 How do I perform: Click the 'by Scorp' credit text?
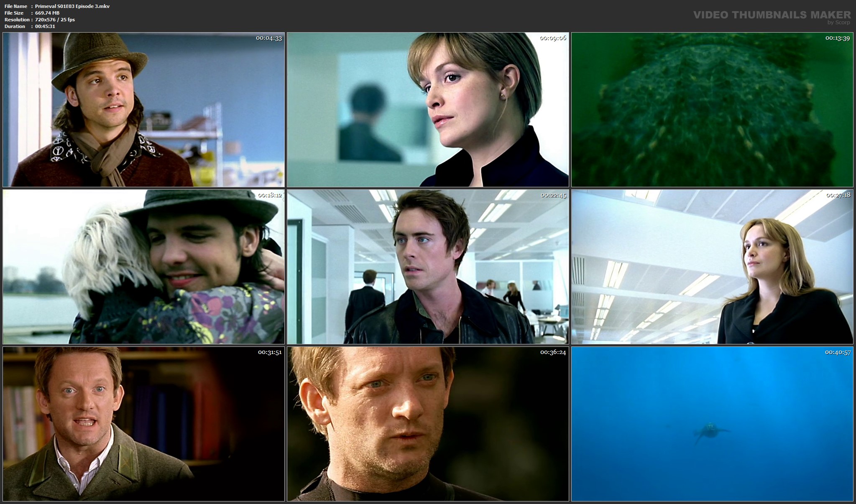click(838, 23)
